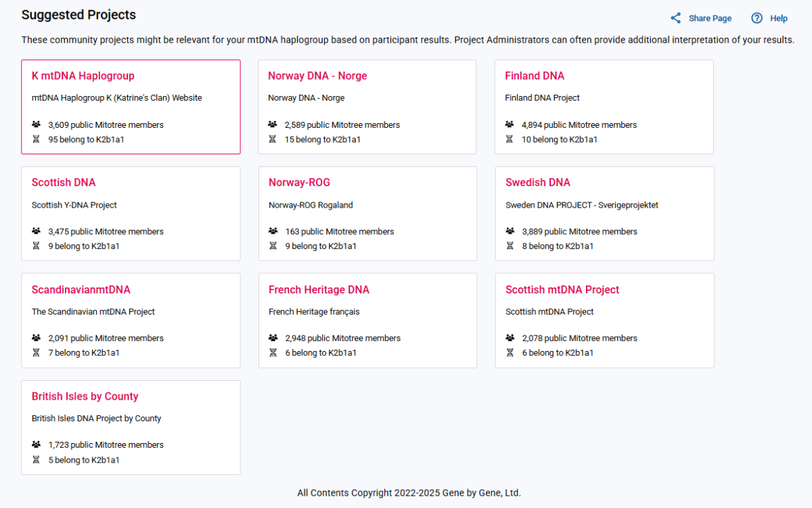The height and width of the screenshot is (508, 812).
Task: Open the French Heritage DNA project title
Action: pos(319,290)
